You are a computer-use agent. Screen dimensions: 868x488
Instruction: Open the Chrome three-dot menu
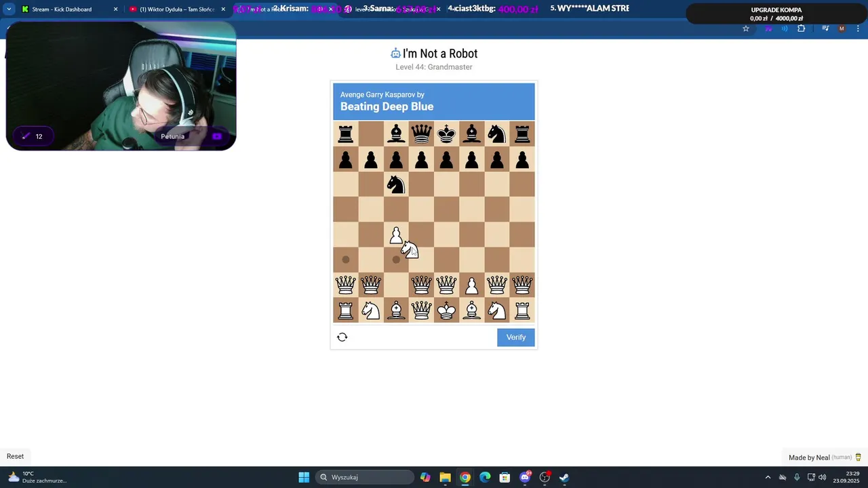(x=858, y=28)
